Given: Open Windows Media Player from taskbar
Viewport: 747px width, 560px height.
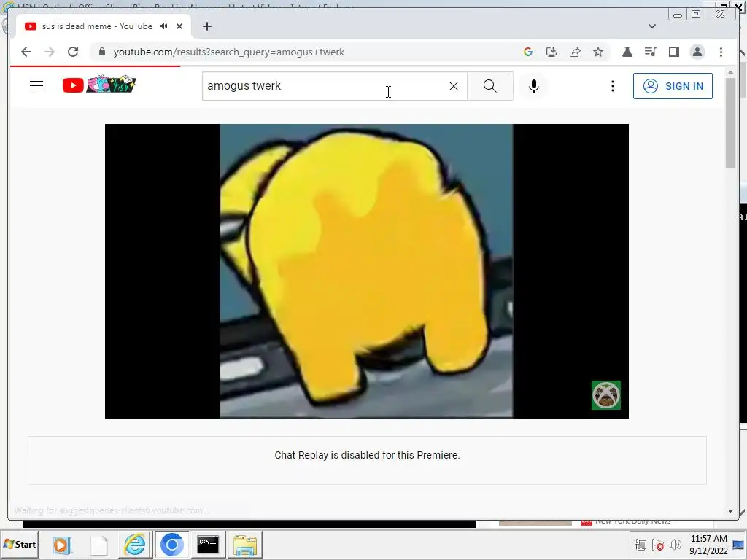Looking at the screenshot, I should pyautogui.click(x=61, y=545).
